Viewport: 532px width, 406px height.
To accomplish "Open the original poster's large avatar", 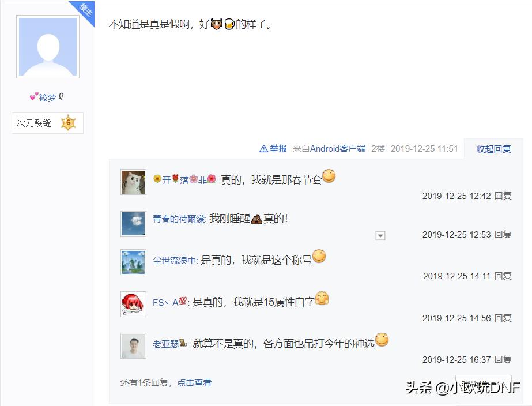I will click(48, 47).
